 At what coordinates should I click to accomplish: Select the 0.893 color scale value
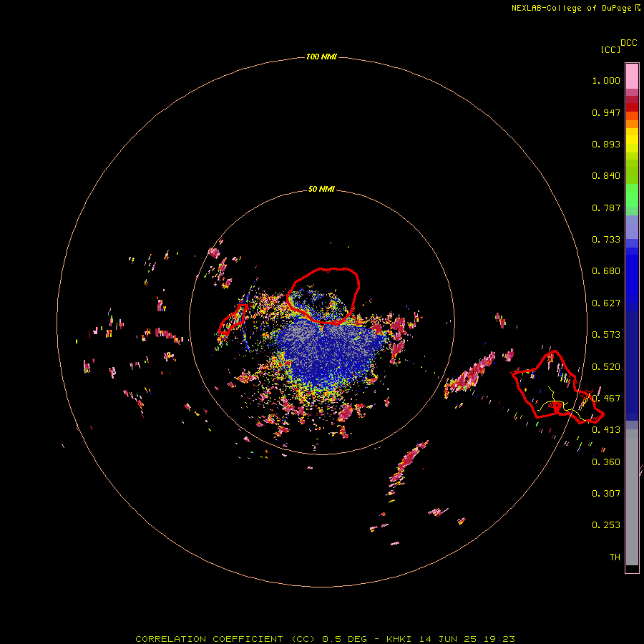(x=606, y=144)
